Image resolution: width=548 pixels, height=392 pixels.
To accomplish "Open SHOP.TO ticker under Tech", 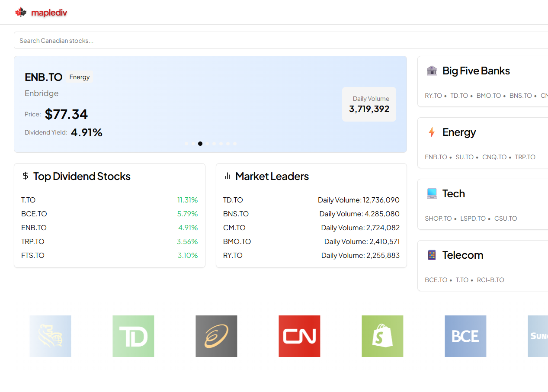I will coord(438,218).
